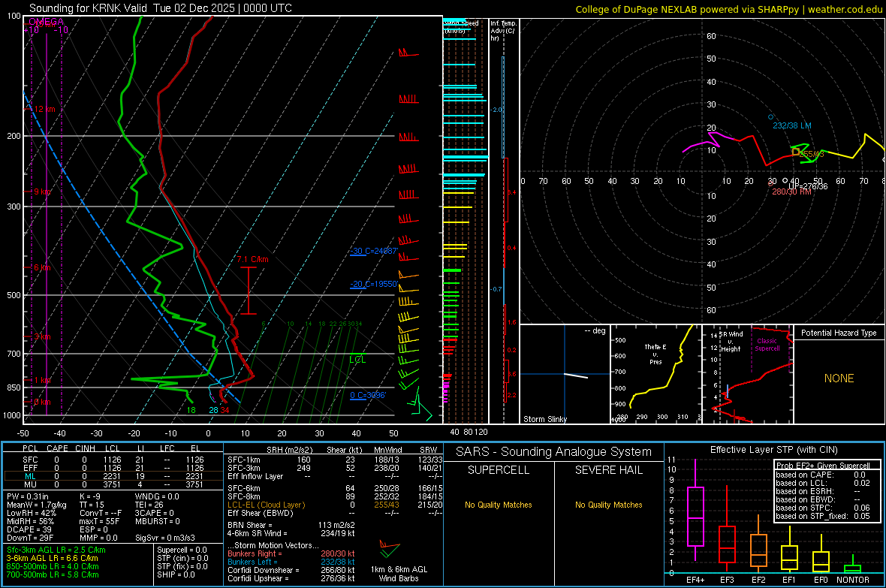Image resolution: width=886 pixels, height=588 pixels.
Task: Click the 'BRN Shear =' row
Action: [291, 525]
